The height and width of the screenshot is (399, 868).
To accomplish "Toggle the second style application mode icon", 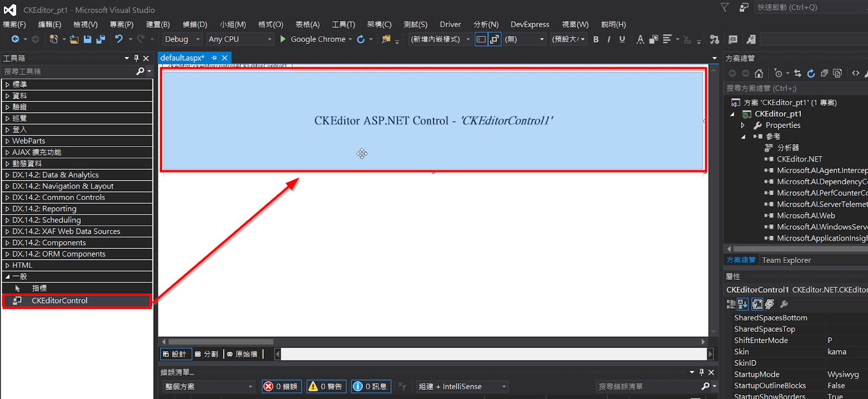I will [494, 39].
